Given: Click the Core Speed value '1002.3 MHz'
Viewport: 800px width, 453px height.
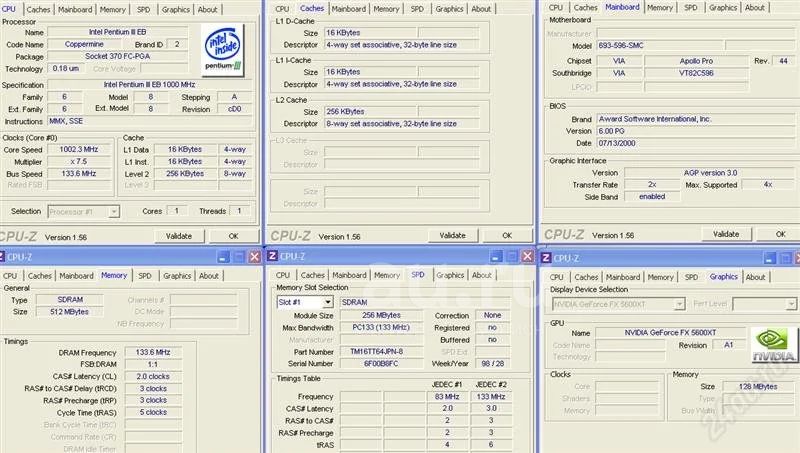Looking at the screenshot, I should [79, 149].
